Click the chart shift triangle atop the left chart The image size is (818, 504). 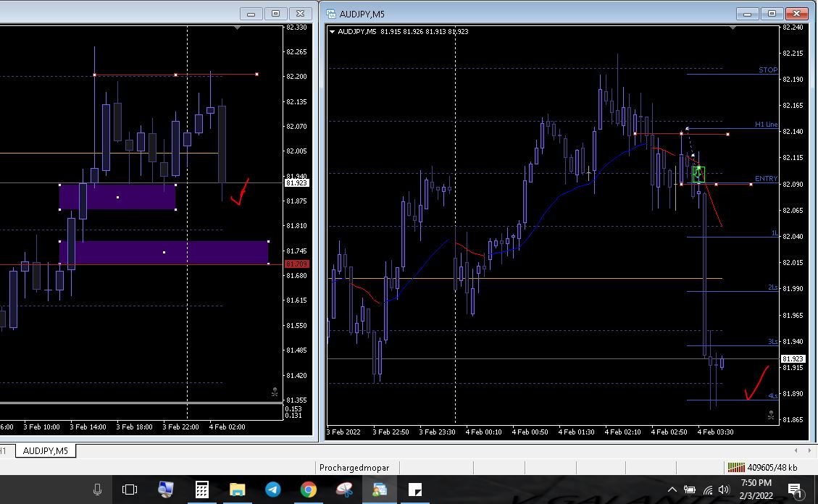click(x=238, y=28)
